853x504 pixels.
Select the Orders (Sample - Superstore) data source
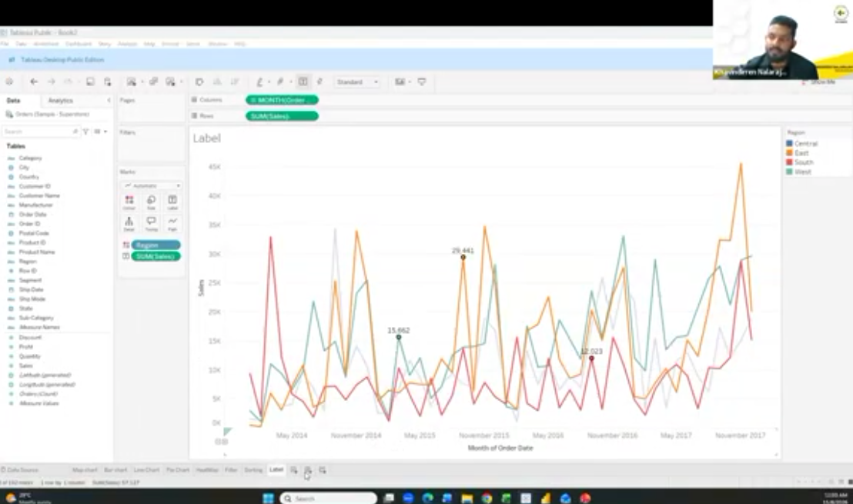pyautogui.click(x=47, y=114)
